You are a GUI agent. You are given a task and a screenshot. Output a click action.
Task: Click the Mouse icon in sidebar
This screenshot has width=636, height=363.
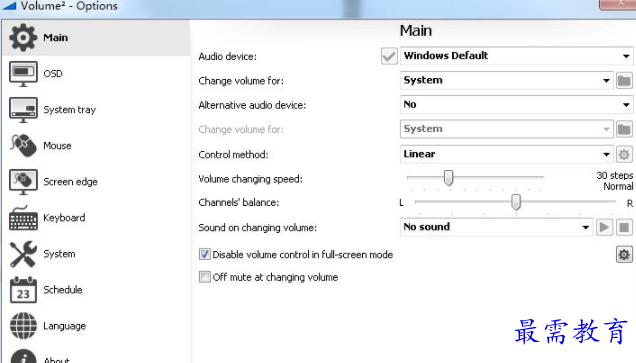coord(23,146)
